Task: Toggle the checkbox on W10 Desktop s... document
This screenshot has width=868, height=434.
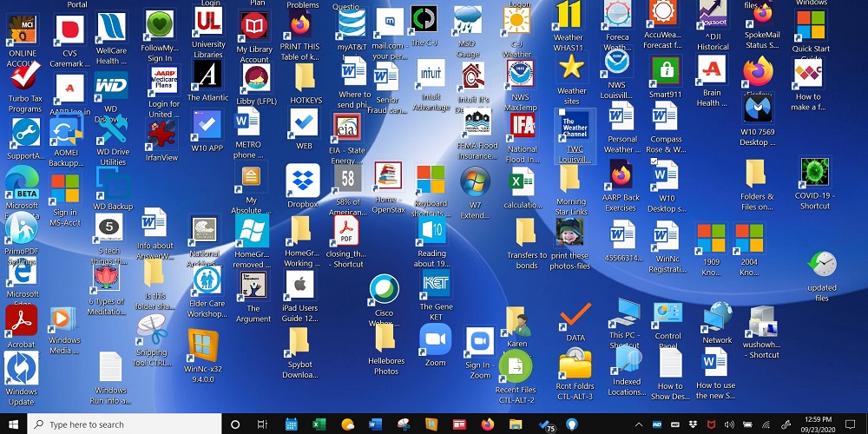Action: point(654,161)
